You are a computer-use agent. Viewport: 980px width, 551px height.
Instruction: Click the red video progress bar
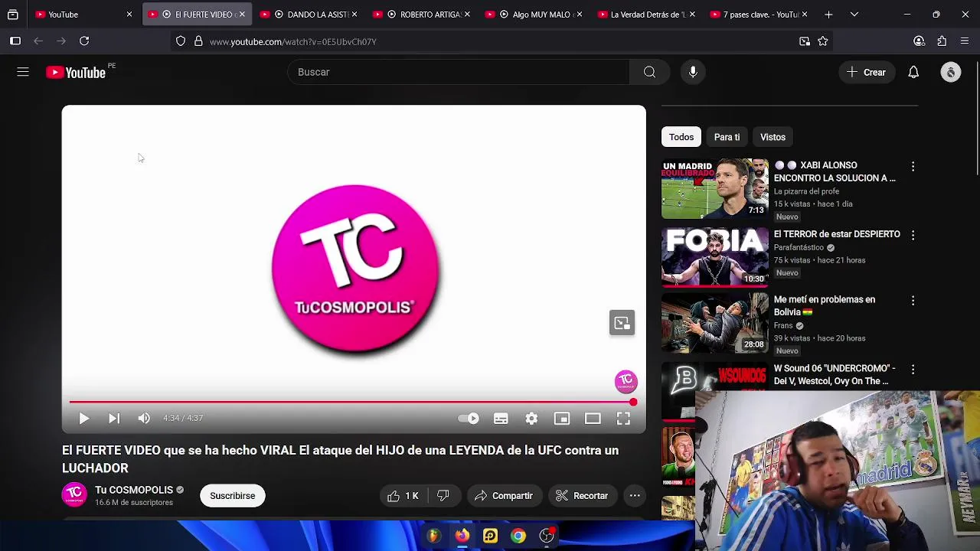click(351, 402)
